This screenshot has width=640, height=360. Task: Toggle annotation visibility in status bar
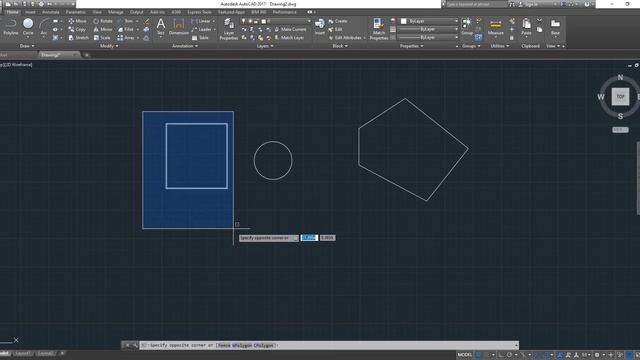560,355
